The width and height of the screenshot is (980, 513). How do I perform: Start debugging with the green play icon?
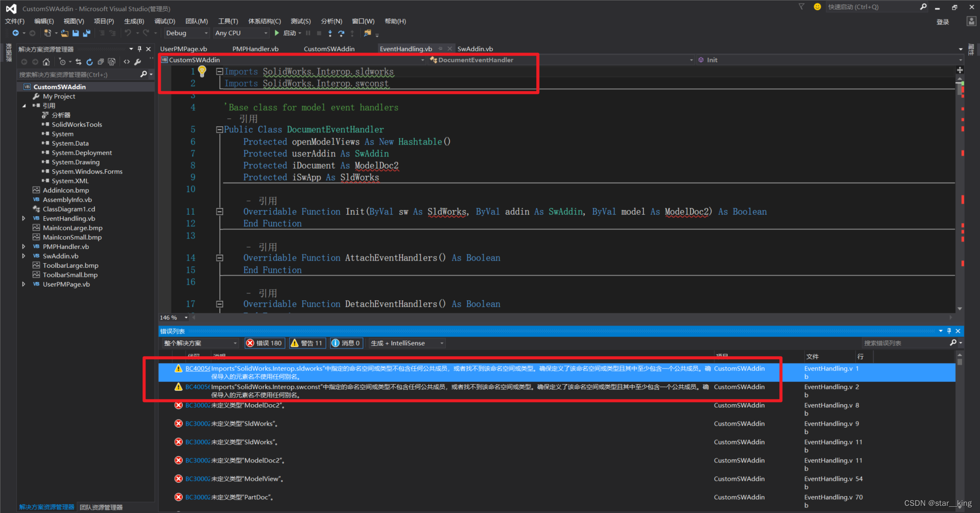[x=277, y=33]
